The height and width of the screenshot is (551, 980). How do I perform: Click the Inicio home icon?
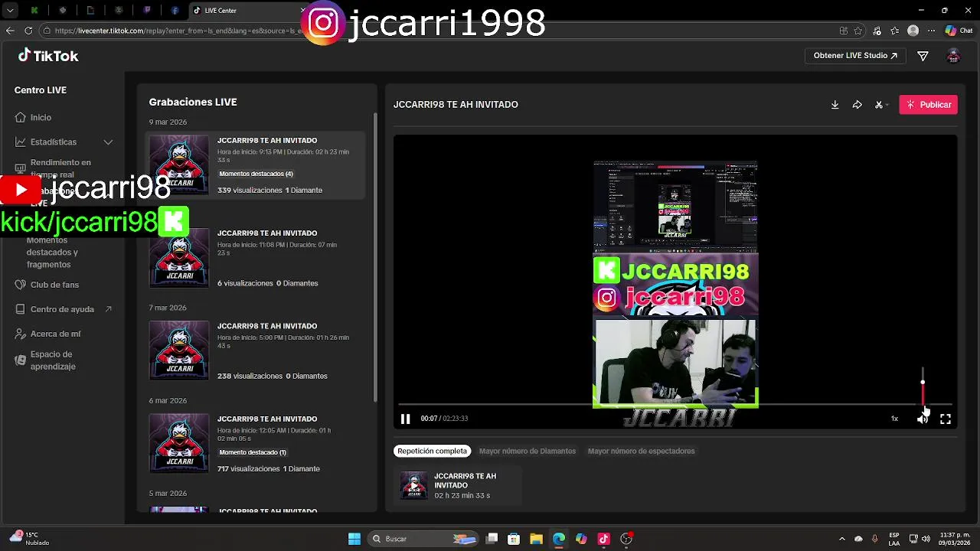[21, 117]
